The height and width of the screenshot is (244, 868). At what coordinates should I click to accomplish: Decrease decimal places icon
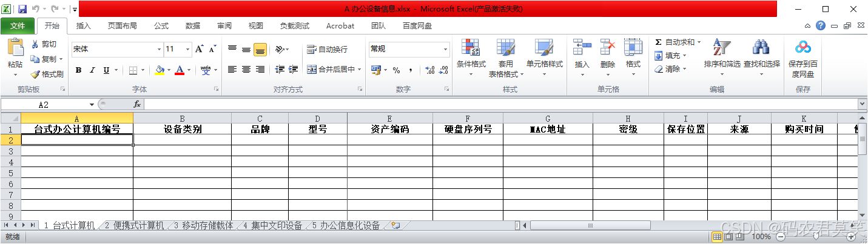(444, 70)
